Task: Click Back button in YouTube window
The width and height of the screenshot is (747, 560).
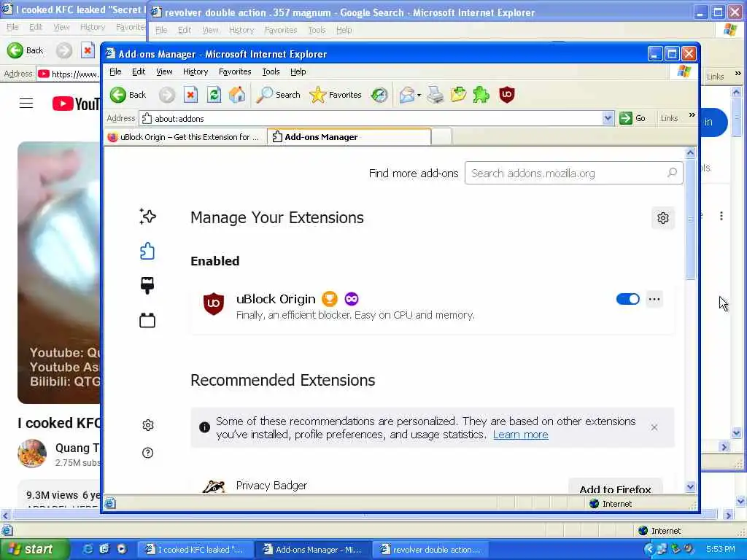Action: tap(26, 50)
